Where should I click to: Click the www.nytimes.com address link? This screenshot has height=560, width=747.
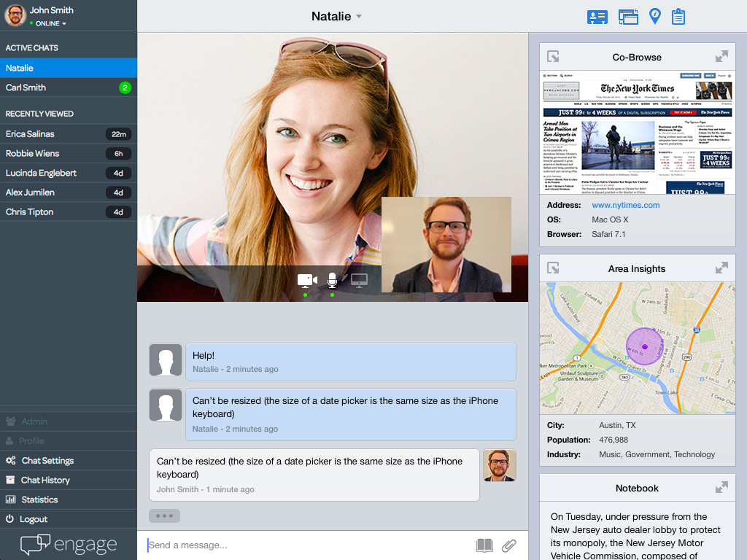(x=625, y=205)
